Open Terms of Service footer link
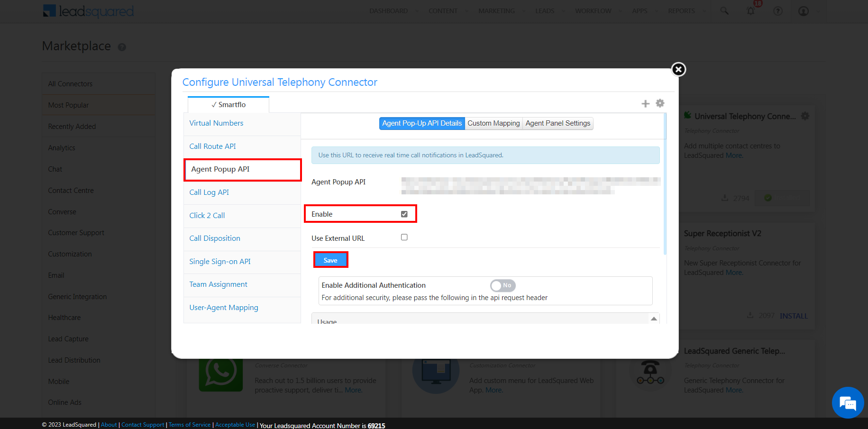 190,425
